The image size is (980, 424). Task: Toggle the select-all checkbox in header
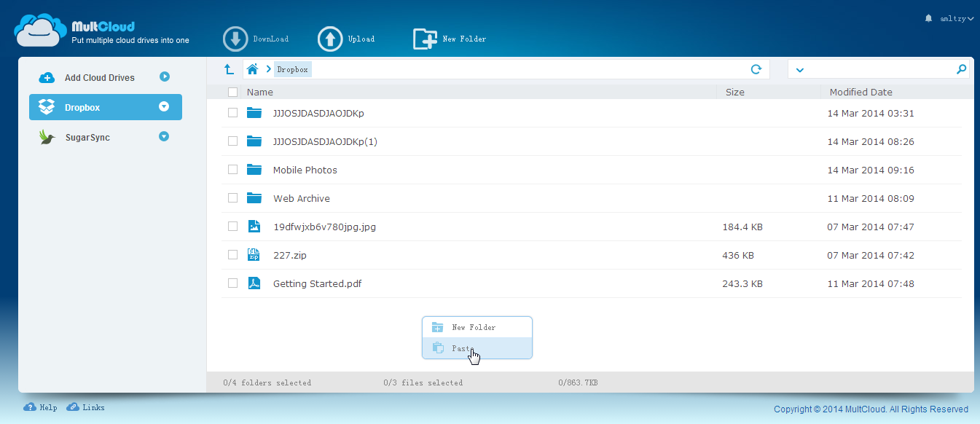click(x=232, y=92)
